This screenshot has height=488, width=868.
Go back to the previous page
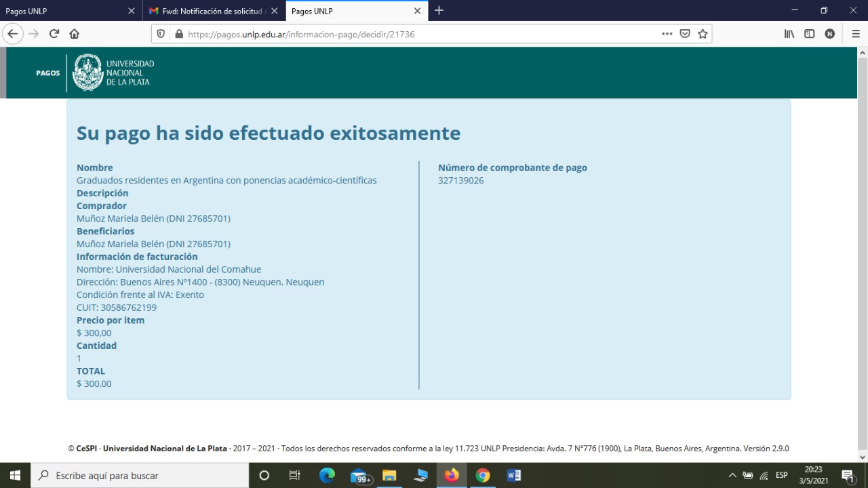[x=13, y=34]
